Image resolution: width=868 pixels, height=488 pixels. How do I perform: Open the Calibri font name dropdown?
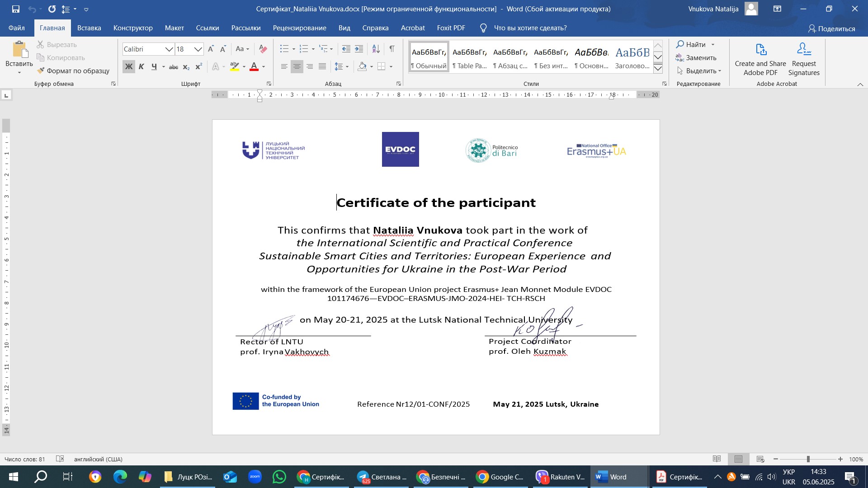click(169, 49)
